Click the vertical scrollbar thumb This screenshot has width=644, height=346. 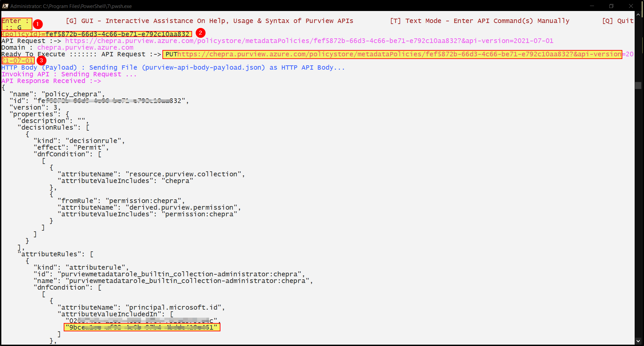tap(638, 85)
